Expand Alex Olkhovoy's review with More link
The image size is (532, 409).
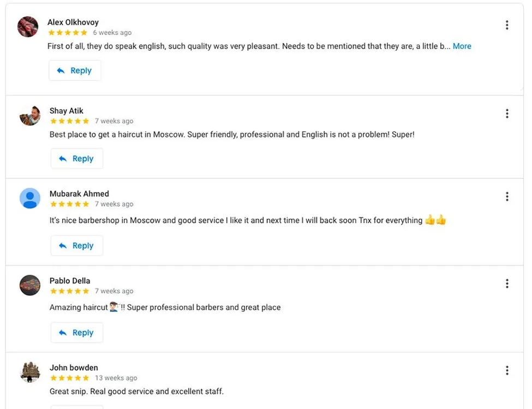[x=462, y=46]
